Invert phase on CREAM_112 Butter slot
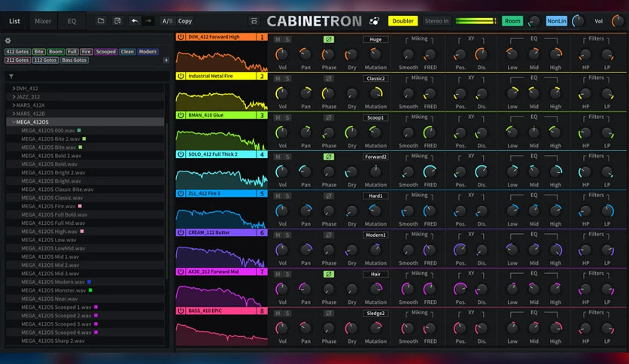This screenshot has height=364, width=629. [x=329, y=235]
